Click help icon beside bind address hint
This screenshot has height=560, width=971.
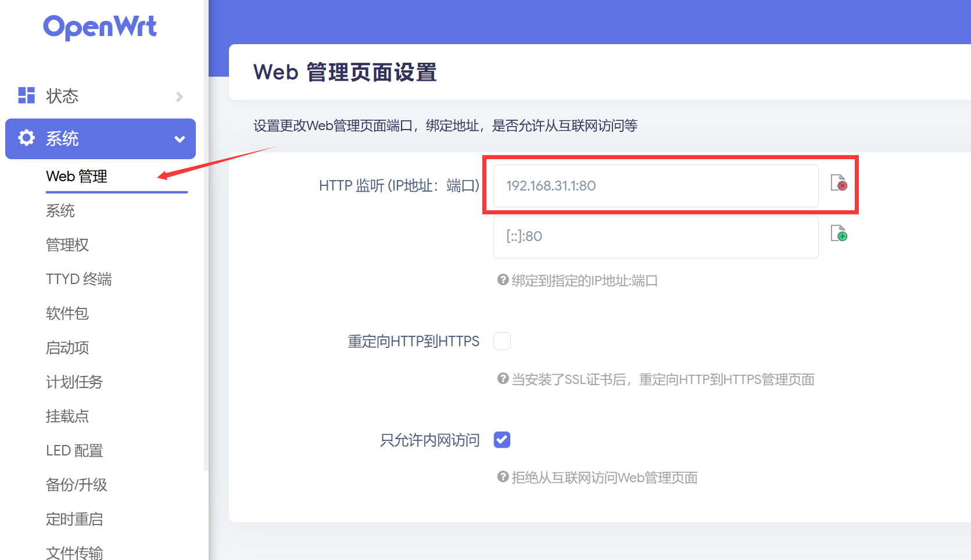click(x=503, y=280)
